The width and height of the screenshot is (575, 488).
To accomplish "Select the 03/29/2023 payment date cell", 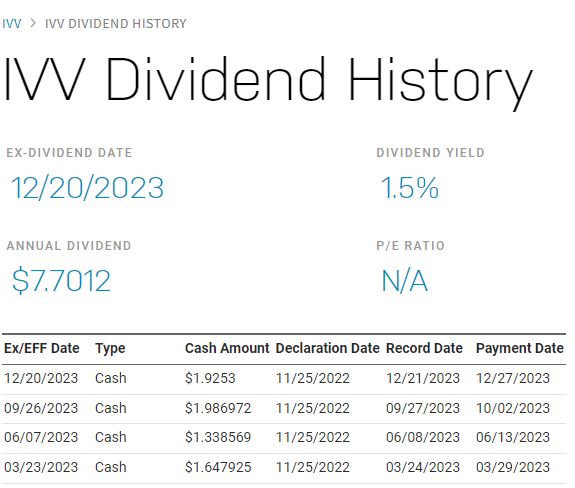I will [513, 467].
